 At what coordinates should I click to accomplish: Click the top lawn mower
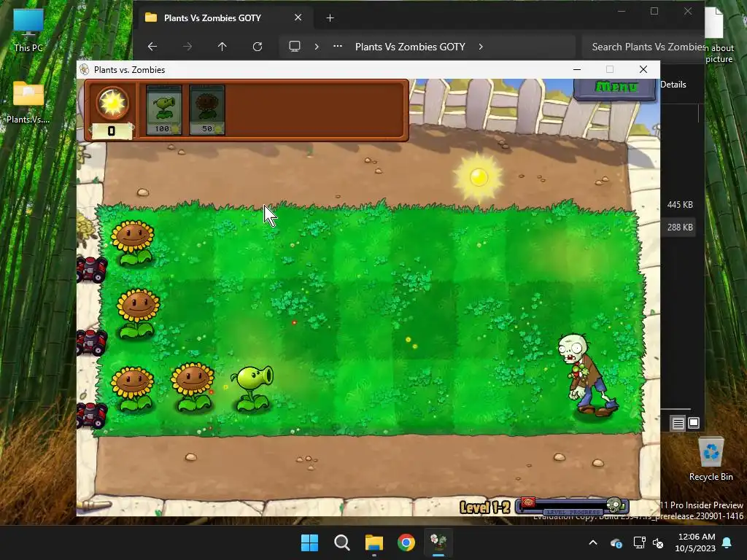click(91, 269)
